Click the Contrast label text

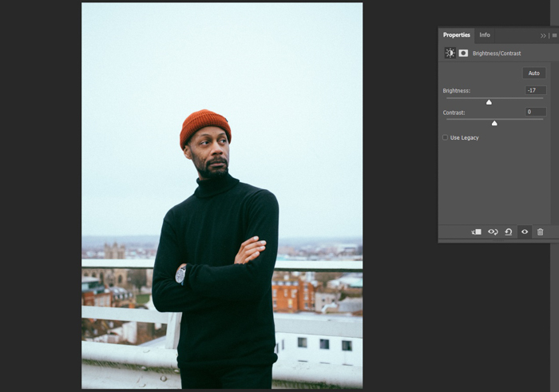pos(454,113)
